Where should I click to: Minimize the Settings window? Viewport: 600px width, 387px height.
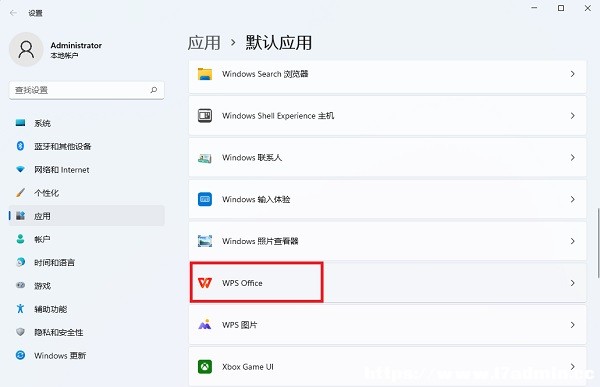[x=534, y=8]
